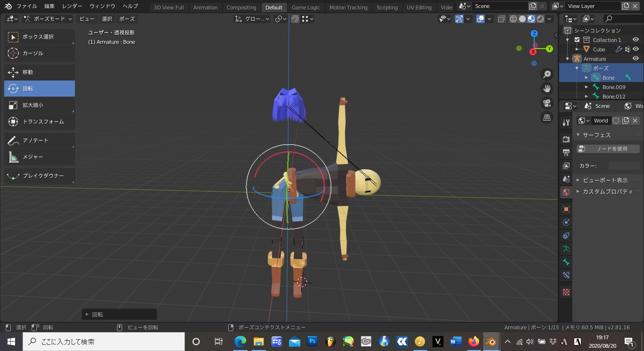644x351 pixels.
Task: Open the ビュー menu in viewport header
Action: 87,19
